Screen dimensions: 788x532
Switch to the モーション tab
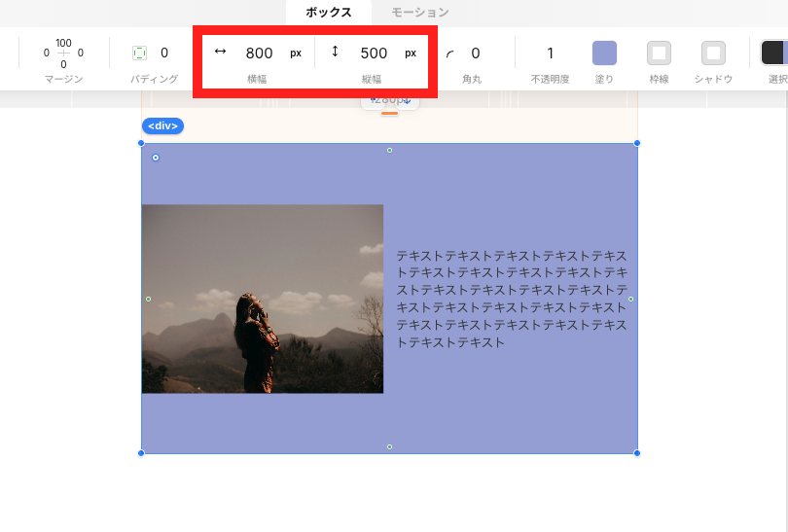point(420,13)
